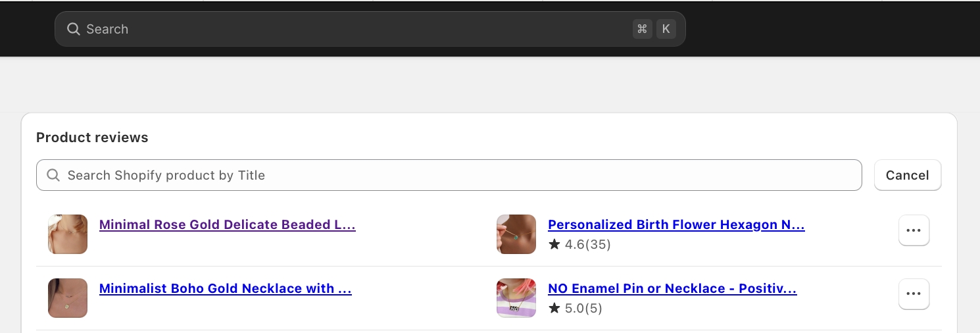Screen dimensions: 980x333
Task: Click the ⌘ shortcut key badge
Action: pyautogui.click(x=642, y=29)
